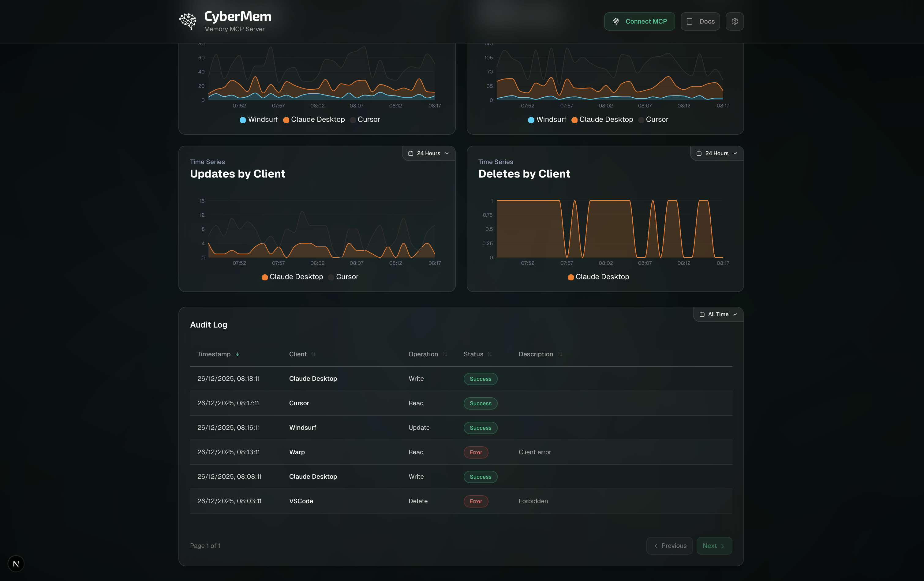This screenshot has width=924, height=581.
Task: Click the Client column sort icon
Action: [x=313, y=354]
